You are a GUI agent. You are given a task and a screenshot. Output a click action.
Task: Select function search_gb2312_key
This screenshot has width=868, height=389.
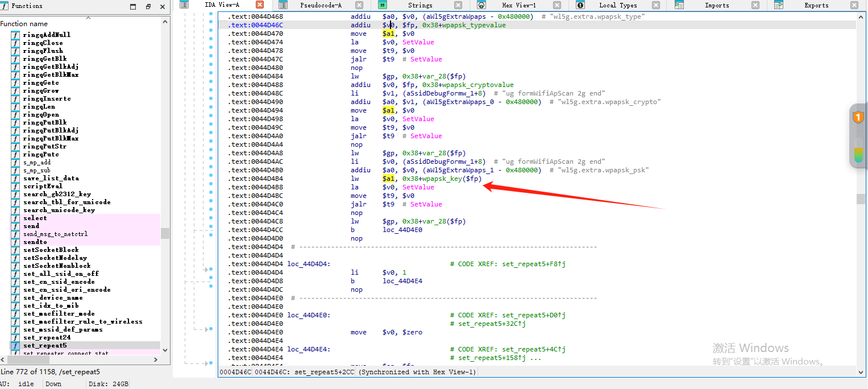pos(57,194)
